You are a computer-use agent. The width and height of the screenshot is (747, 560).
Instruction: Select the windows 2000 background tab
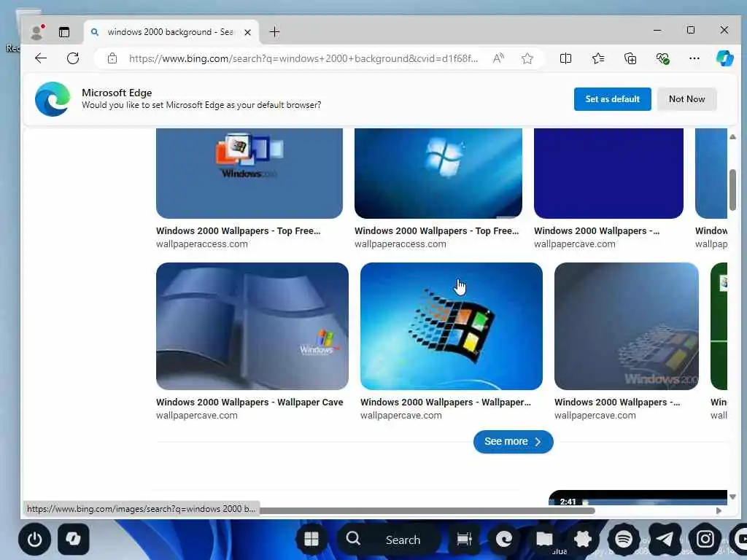tap(171, 32)
